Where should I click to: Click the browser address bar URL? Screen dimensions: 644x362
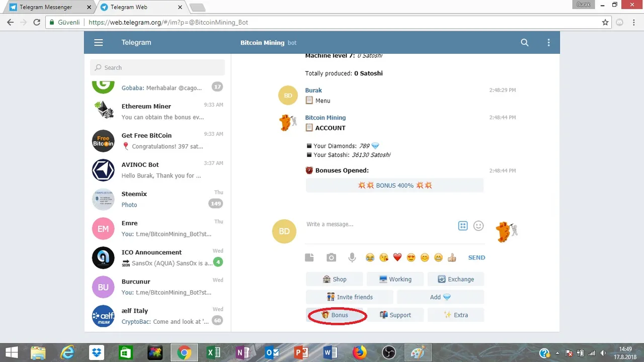coord(168,22)
